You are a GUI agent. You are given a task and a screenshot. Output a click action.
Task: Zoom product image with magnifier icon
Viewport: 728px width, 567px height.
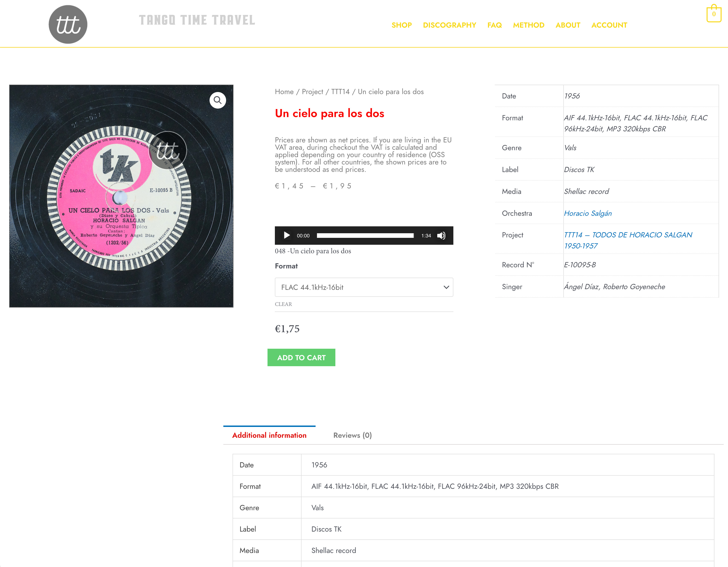click(x=218, y=100)
